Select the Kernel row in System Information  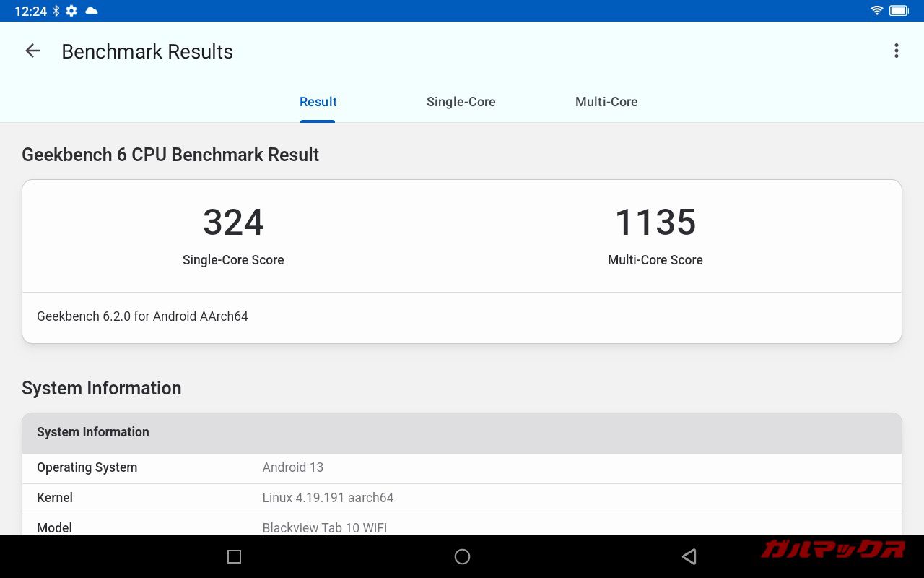click(x=462, y=498)
